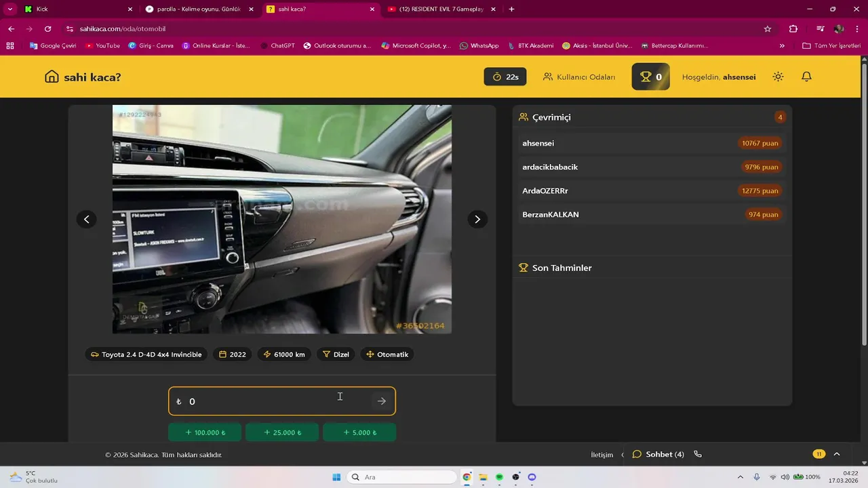Image resolution: width=868 pixels, height=488 pixels.
Task: Reload the page
Action: [x=47, y=28]
